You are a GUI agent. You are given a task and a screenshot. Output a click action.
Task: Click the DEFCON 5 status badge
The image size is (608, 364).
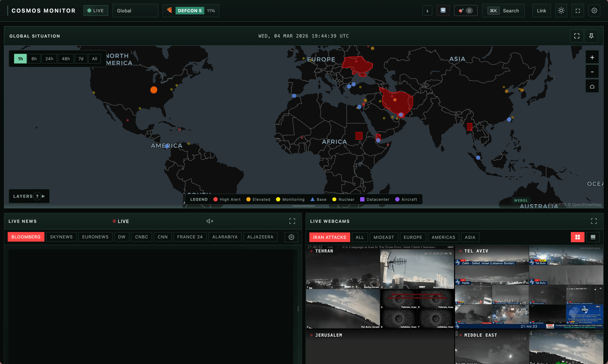190,10
